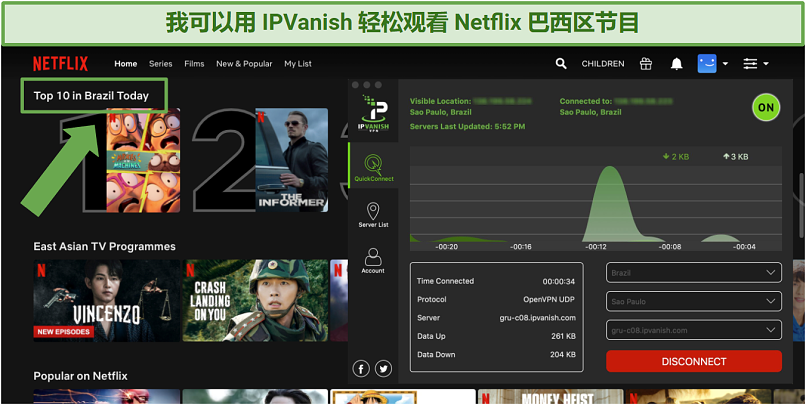This screenshot has height=405, width=806.
Task: Close the IPVanish window
Action: tap(354, 85)
